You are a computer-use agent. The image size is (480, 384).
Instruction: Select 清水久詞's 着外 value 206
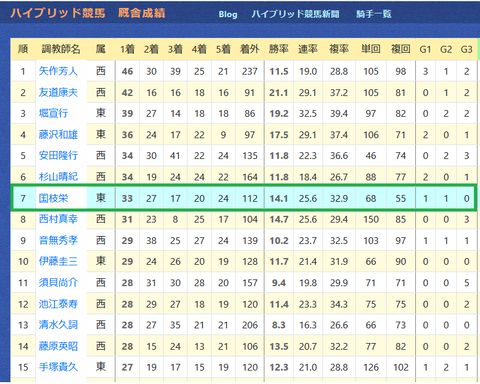pyautogui.click(x=250, y=325)
